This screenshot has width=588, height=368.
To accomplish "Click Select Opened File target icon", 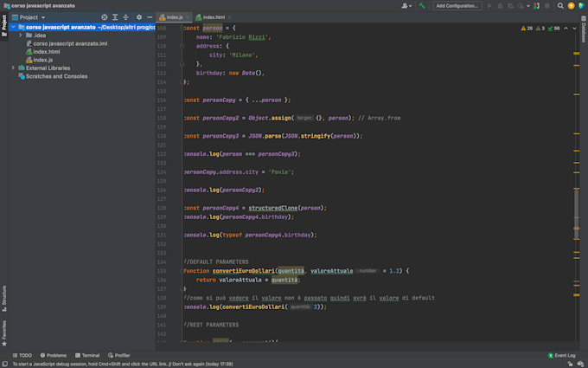I will click(x=105, y=17).
